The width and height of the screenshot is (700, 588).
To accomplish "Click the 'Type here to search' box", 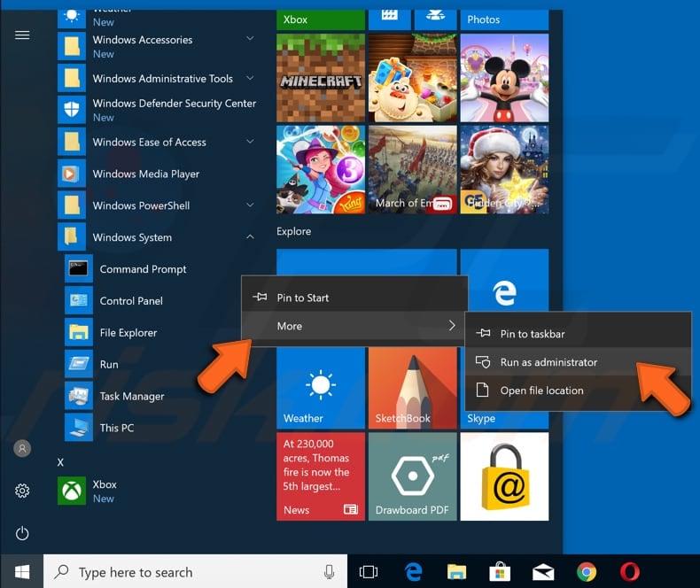I will [x=196, y=571].
